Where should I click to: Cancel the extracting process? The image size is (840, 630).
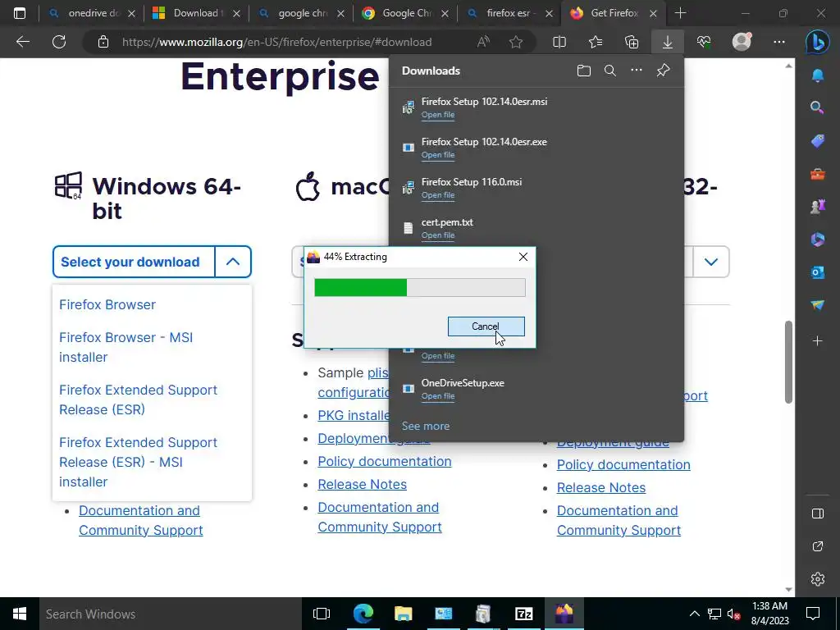[486, 326]
